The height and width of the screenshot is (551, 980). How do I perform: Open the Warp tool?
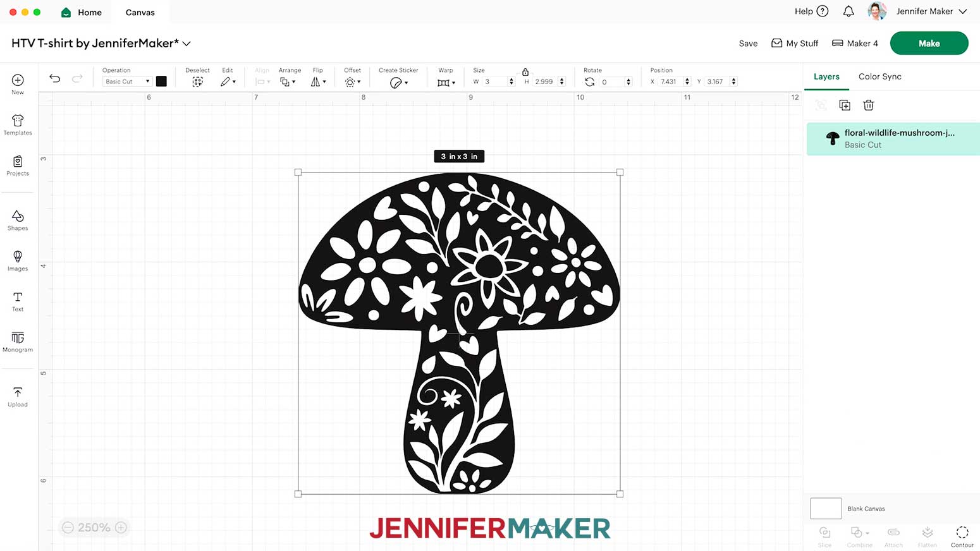(446, 83)
